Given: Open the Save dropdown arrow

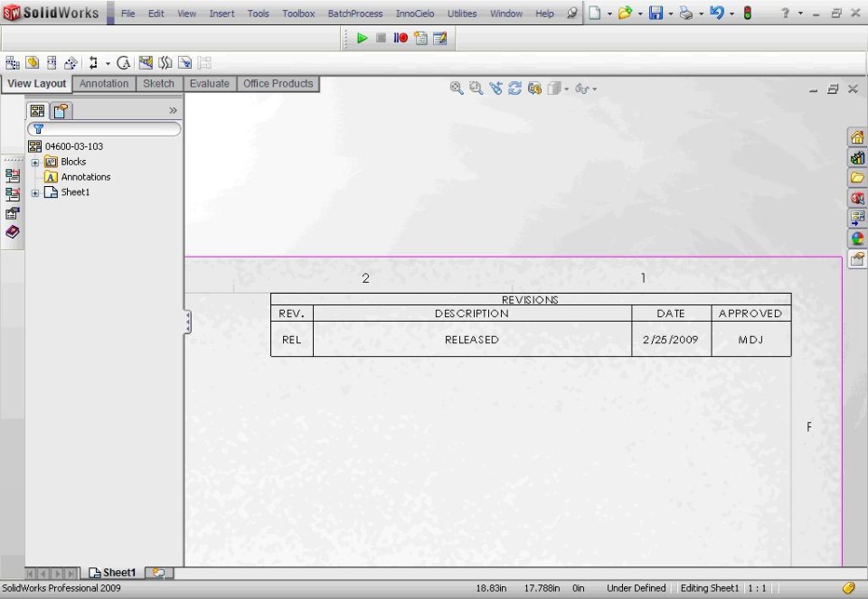Looking at the screenshot, I should [670, 14].
